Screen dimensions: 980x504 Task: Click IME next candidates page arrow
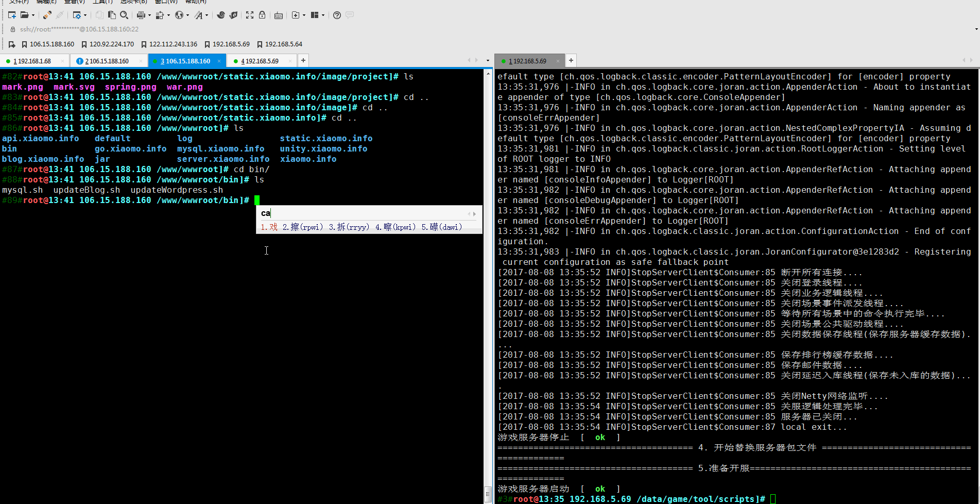click(474, 213)
